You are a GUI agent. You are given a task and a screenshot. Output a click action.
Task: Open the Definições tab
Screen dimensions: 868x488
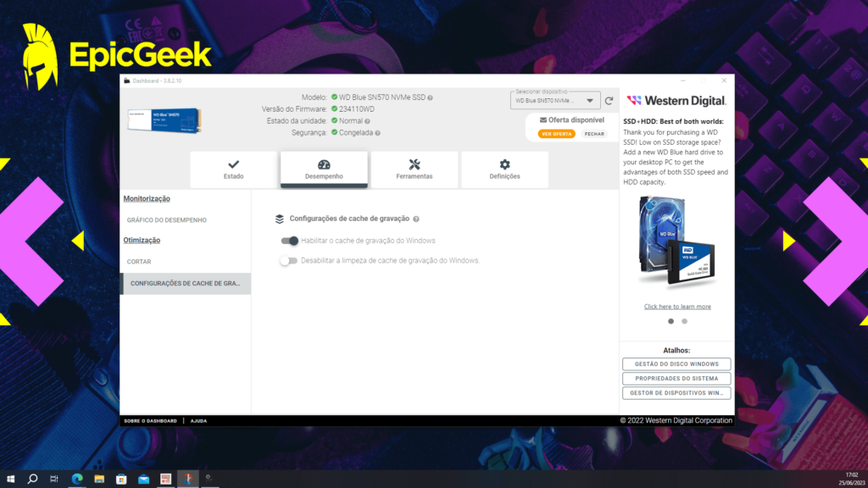pyautogui.click(x=504, y=169)
